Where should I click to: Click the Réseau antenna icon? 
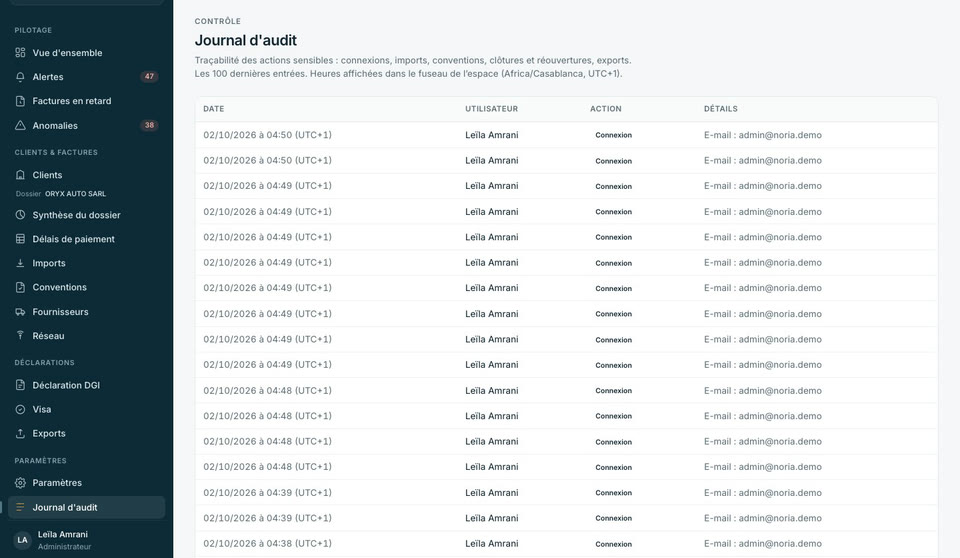(20, 336)
